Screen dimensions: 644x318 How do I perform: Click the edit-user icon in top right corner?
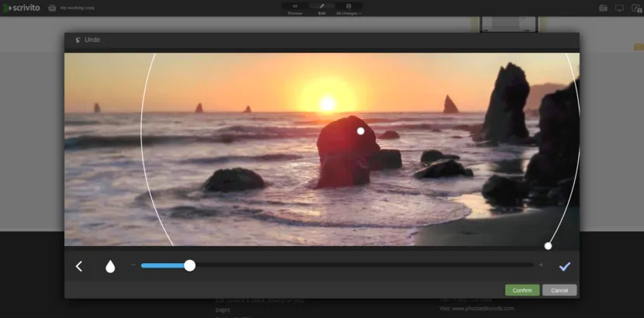(636, 9)
